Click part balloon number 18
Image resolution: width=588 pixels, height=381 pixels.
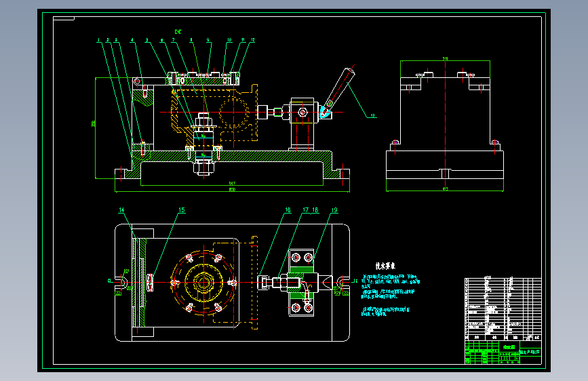pyautogui.click(x=315, y=210)
